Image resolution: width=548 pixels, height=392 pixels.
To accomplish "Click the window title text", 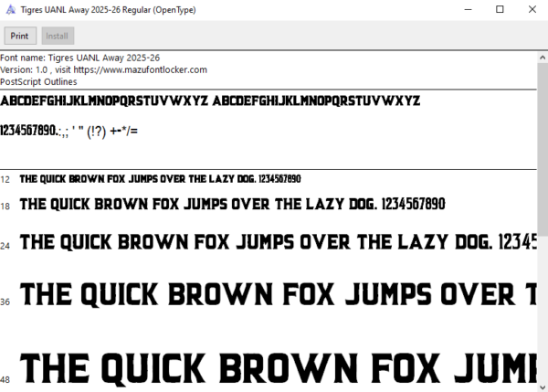I will coord(108,10).
